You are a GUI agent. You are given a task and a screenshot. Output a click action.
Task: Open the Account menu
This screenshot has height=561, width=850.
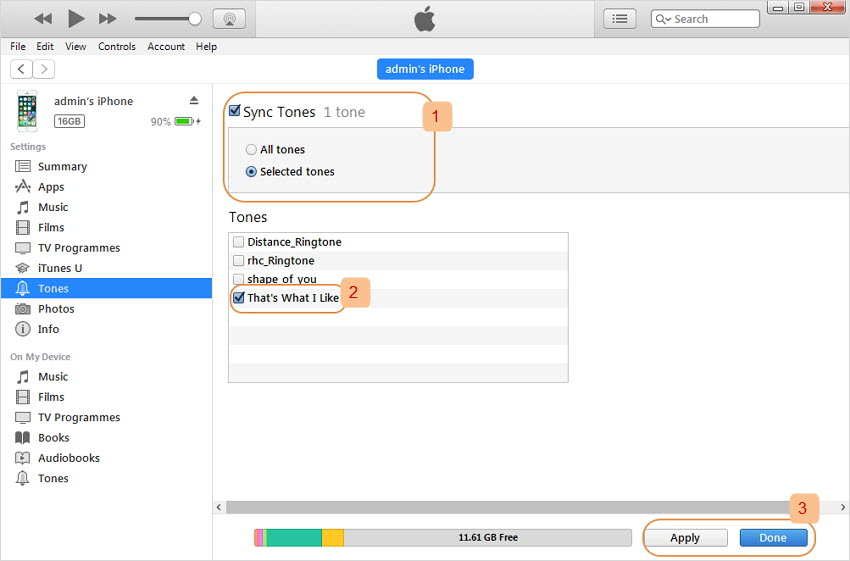(166, 47)
